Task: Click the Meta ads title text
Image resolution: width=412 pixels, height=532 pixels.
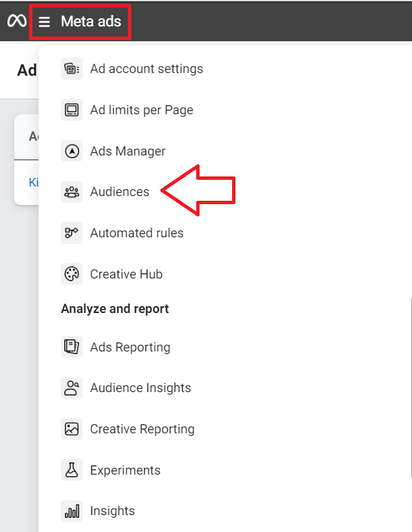Action: pyautogui.click(x=91, y=22)
